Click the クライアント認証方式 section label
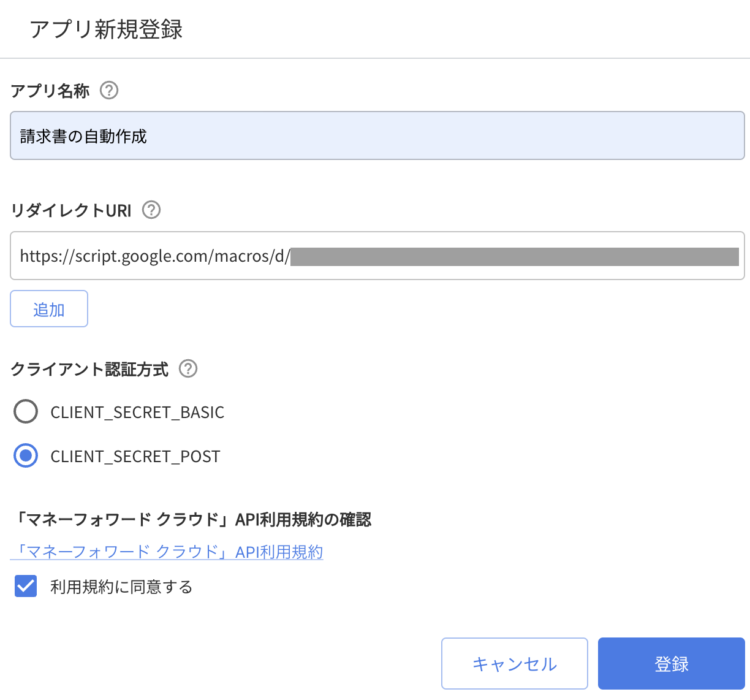The image size is (750, 700). click(x=89, y=370)
